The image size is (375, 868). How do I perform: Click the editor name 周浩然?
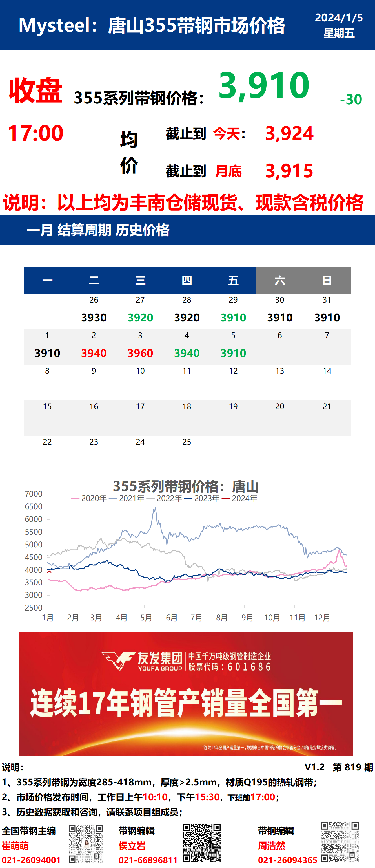click(272, 846)
